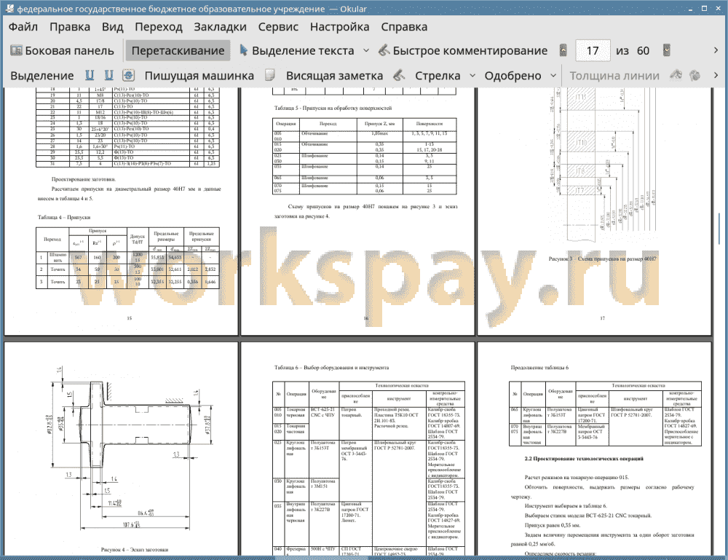Image resolution: width=728 pixels, height=560 pixels.
Task: Go to next page arrow icon
Action: pyautogui.click(x=667, y=50)
